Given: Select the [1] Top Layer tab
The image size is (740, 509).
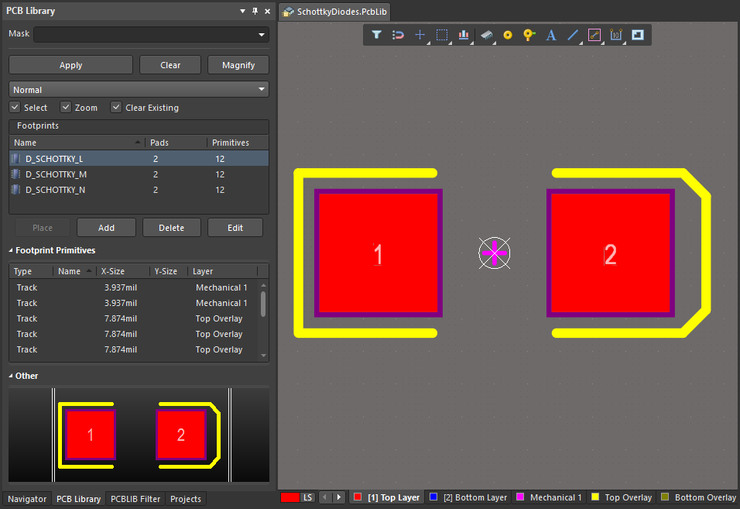Looking at the screenshot, I should (387, 497).
